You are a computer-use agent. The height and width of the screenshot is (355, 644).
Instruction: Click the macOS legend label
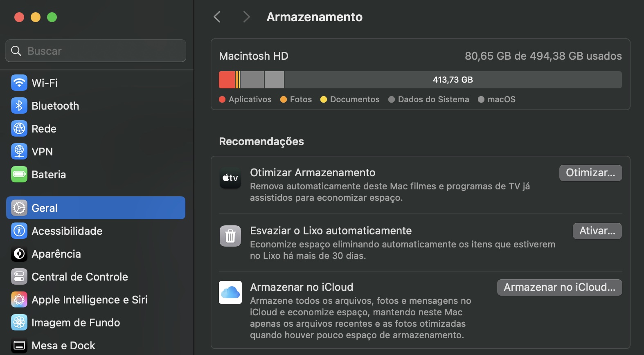(x=501, y=99)
